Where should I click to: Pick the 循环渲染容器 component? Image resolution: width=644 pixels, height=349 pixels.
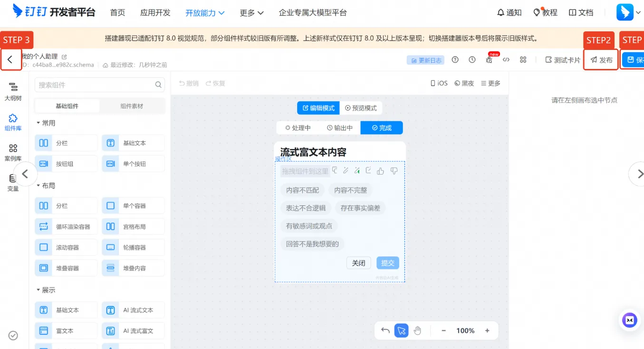[66, 227]
